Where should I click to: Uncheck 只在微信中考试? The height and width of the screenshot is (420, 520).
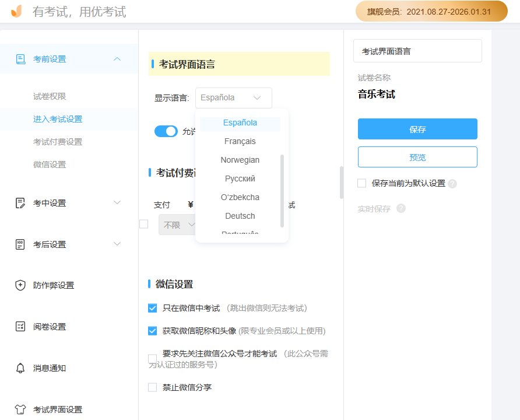[152, 307]
